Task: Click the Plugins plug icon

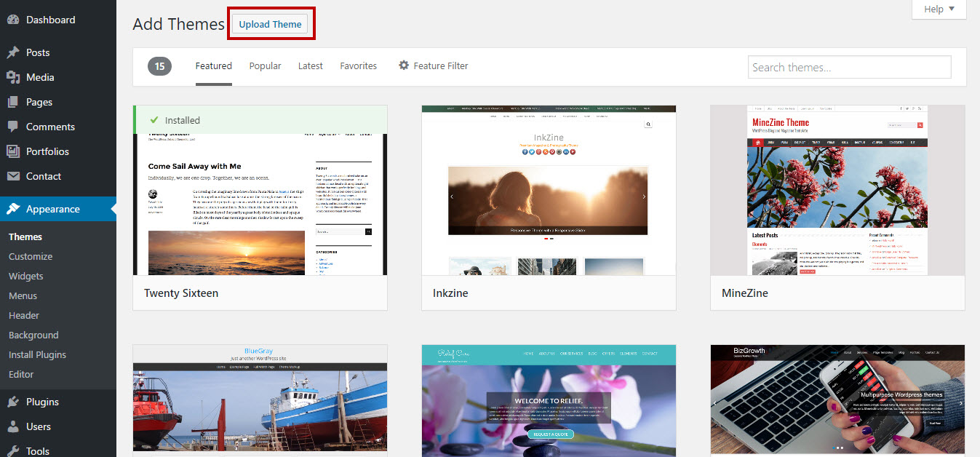Action: pos(13,402)
